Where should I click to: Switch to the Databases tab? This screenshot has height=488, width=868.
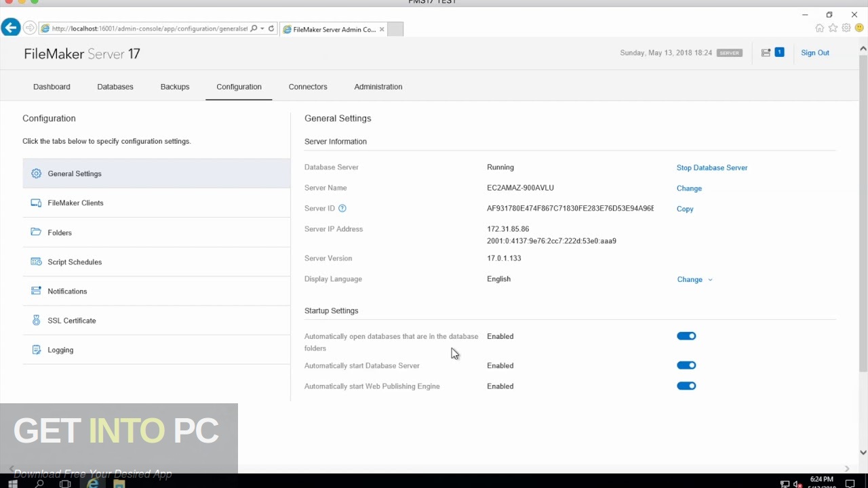click(x=115, y=87)
